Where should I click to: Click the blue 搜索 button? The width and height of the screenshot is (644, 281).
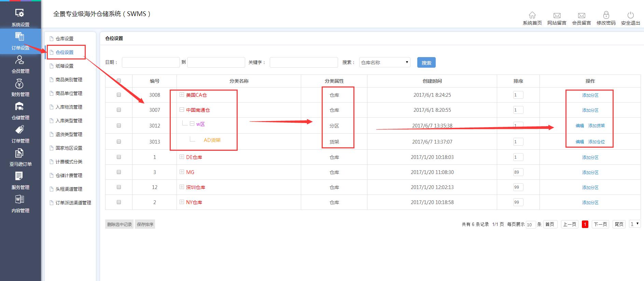pos(426,63)
